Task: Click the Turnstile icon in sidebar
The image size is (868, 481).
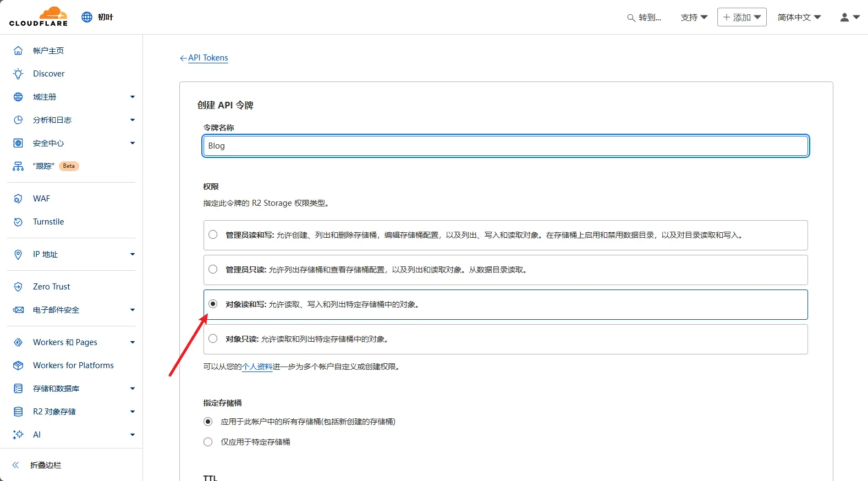Action: [18, 222]
